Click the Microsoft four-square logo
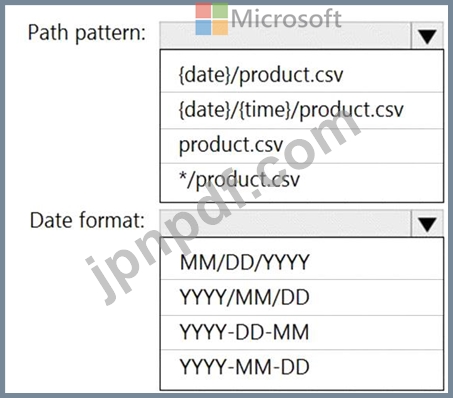The width and height of the screenshot is (453, 398). click(x=212, y=19)
